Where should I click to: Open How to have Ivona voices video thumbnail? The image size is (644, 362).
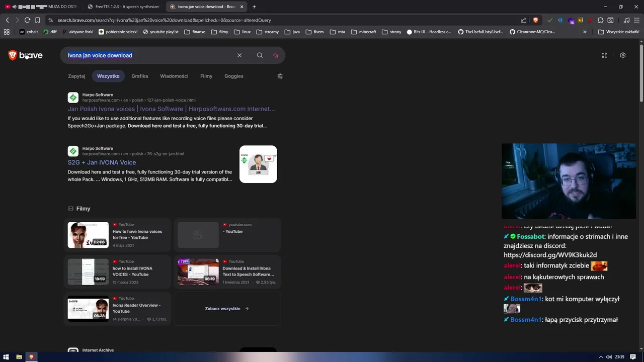pos(88,235)
